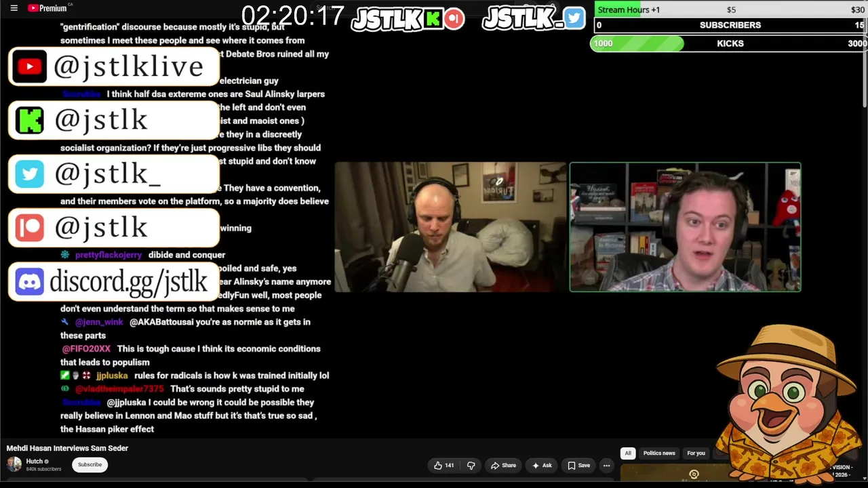Screen dimensions: 868x488
Task: Click the SUBSCRIBERS goal progress bar
Action: 730,25
